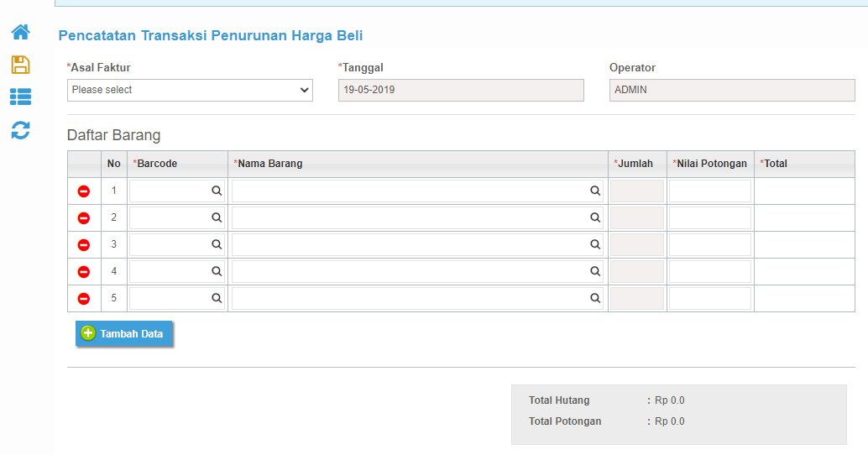
Task: Click the refresh arrows icon
Action: pyautogui.click(x=20, y=130)
